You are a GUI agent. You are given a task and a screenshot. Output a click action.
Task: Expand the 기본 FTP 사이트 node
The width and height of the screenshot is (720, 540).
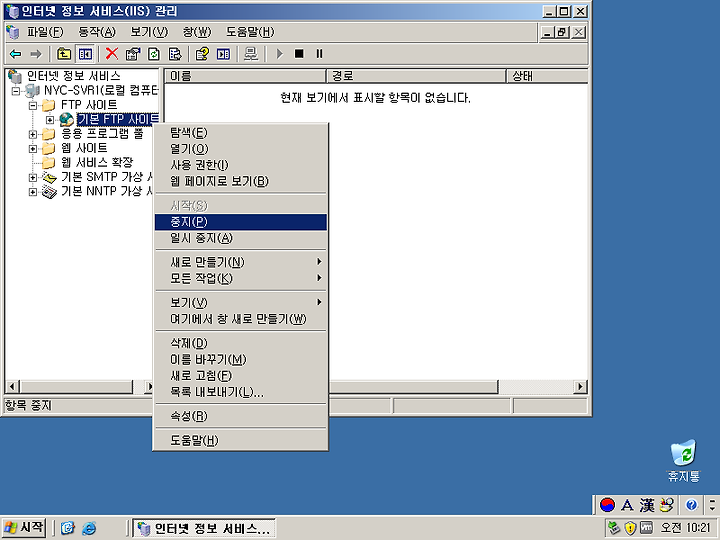coord(50,120)
